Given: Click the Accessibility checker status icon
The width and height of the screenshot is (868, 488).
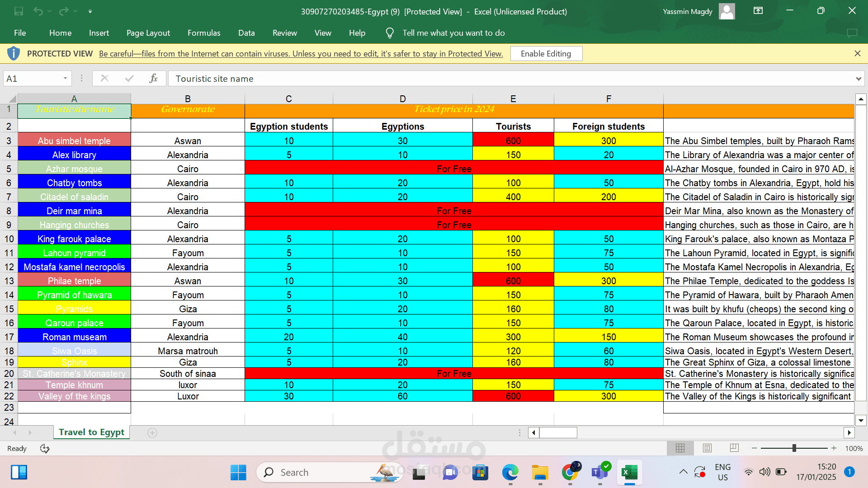Looking at the screenshot, I should 45,449.
